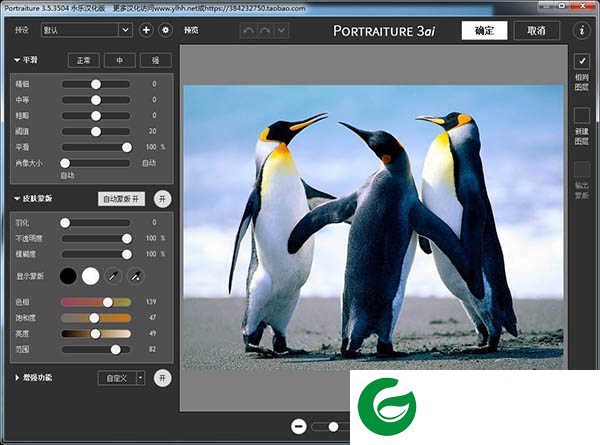Screen dimensions: 600x445
Task: Add a new preset with plus icon
Action: click(146, 30)
